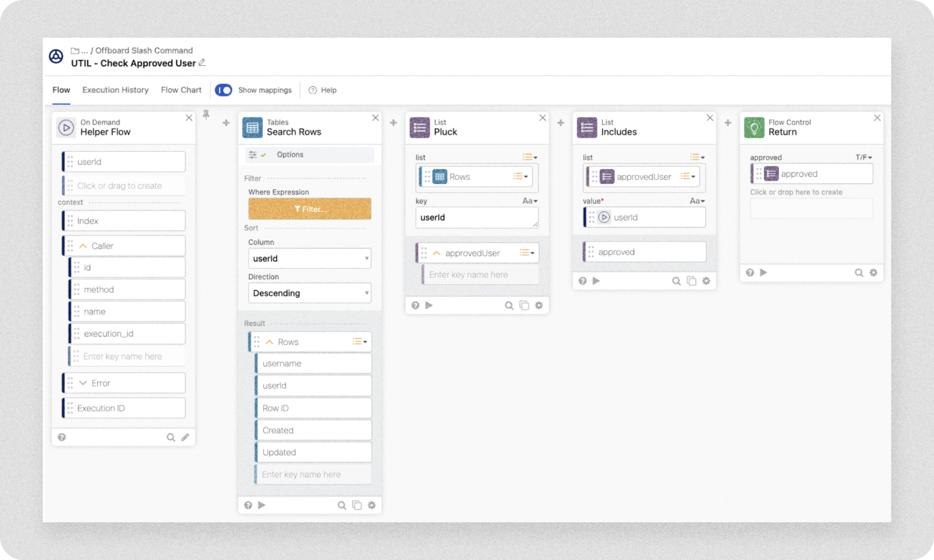Image resolution: width=934 pixels, height=560 pixels.
Task: Open the Pluck card gear settings
Action: pyautogui.click(x=539, y=305)
